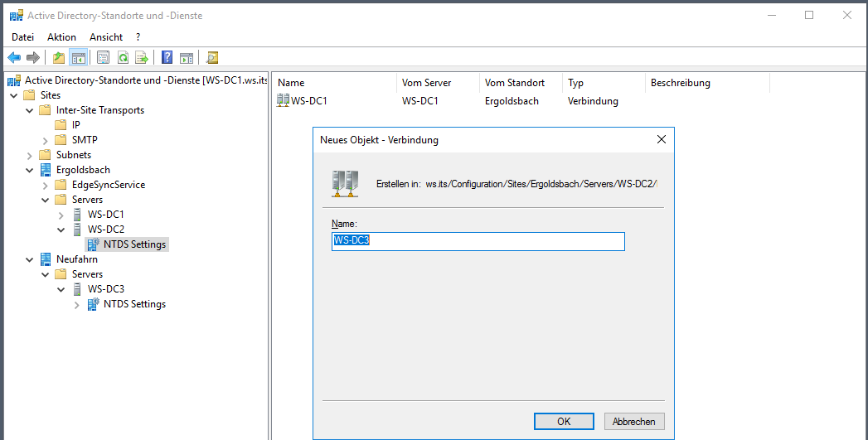
Task: Click the gray Forward arrow in toolbar
Action: (x=33, y=57)
